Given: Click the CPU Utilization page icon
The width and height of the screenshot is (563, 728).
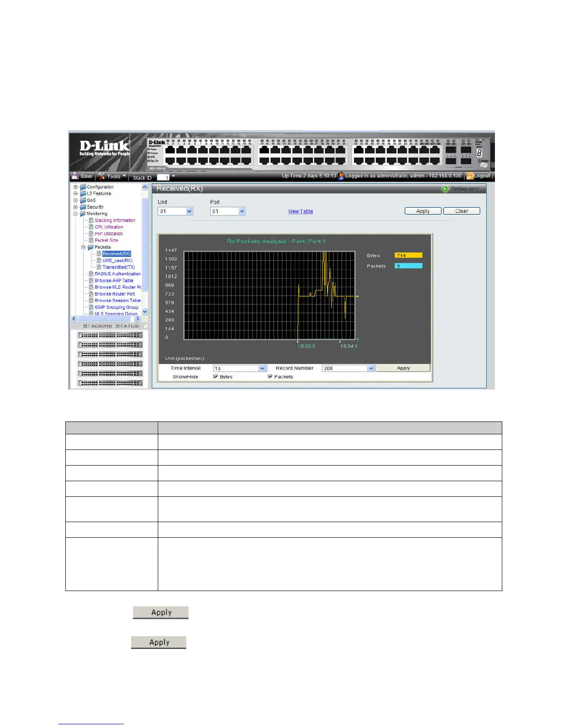Looking at the screenshot, I should [x=91, y=227].
